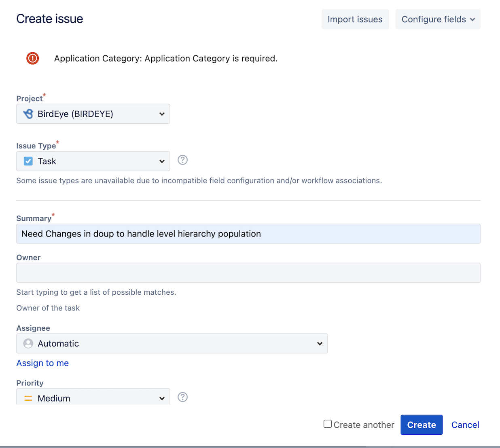Click the Import issues button

[355, 19]
